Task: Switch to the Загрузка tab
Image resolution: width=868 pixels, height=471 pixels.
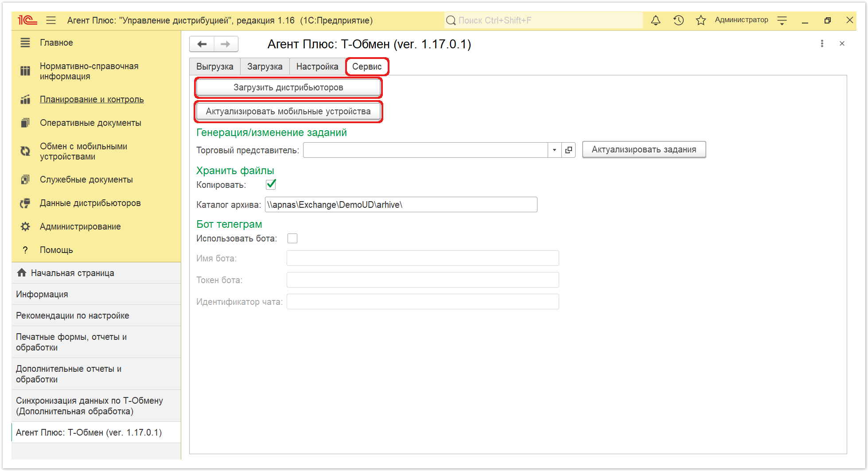Action: point(265,66)
